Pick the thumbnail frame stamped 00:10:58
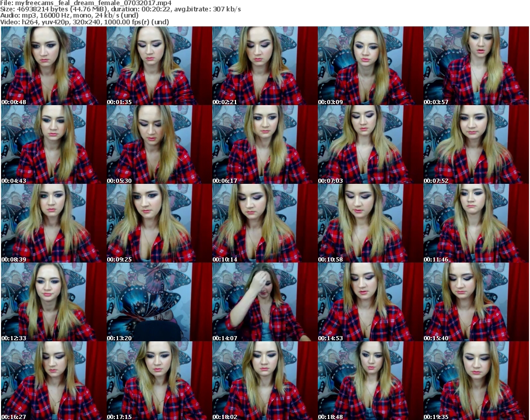The height and width of the screenshot is (420, 530). tap(371, 223)
